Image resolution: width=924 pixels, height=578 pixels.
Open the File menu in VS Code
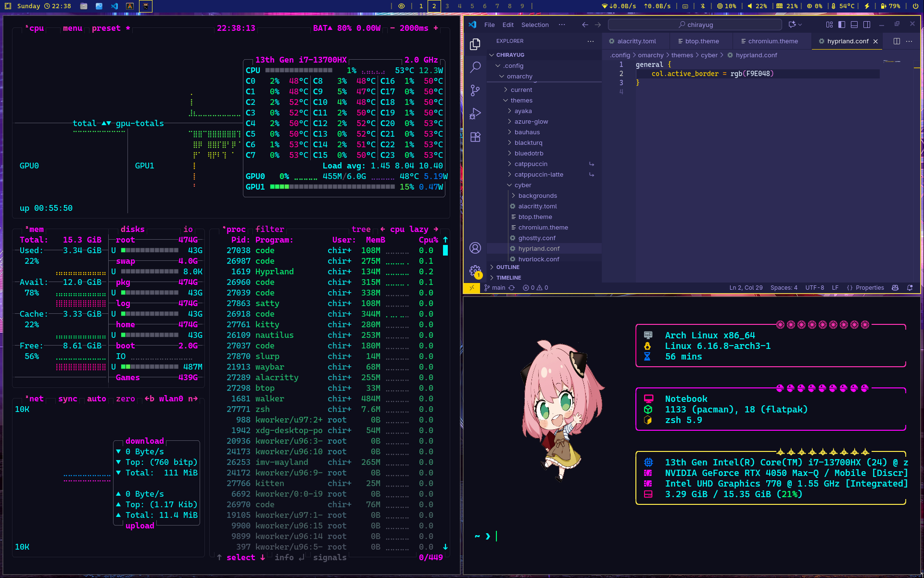coord(489,25)
